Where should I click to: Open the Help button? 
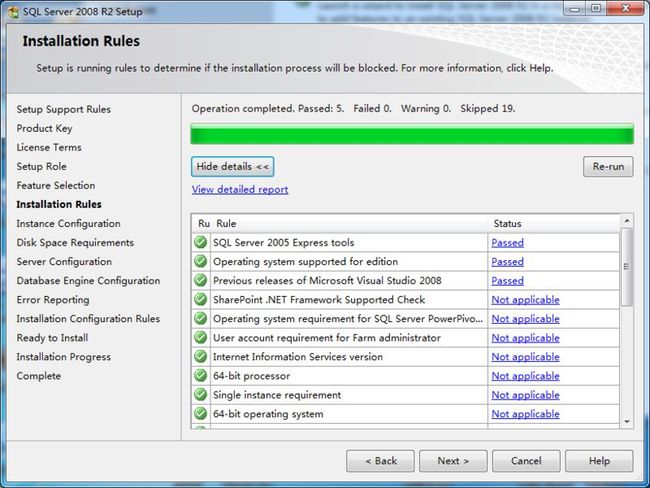tap(599, 461)
